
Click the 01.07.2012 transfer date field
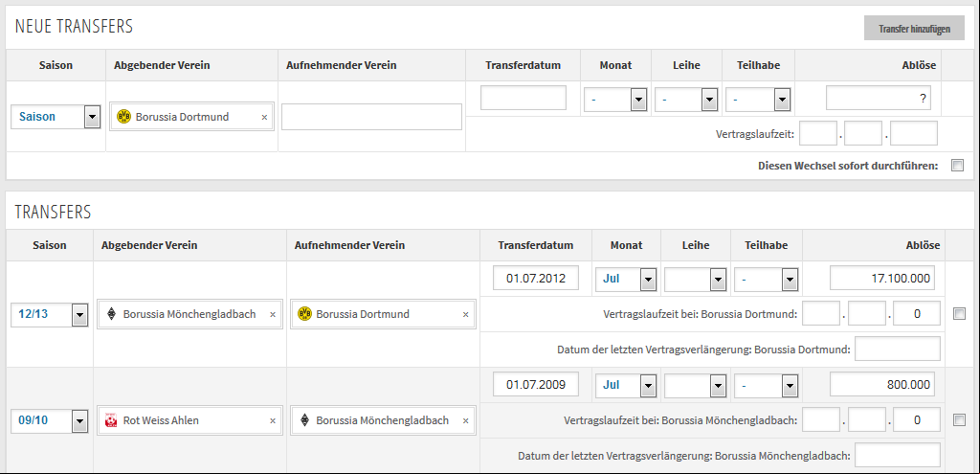[x=536, y=279]
